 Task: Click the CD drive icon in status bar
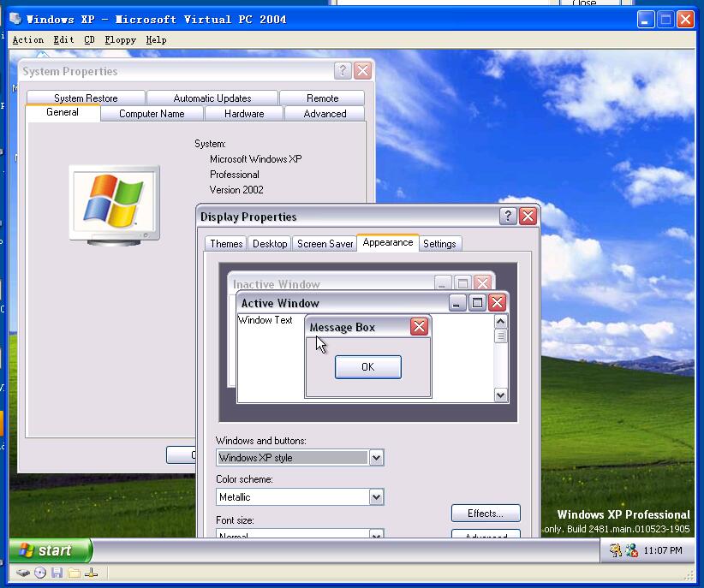pyautogui.click(x=40, y=573)
